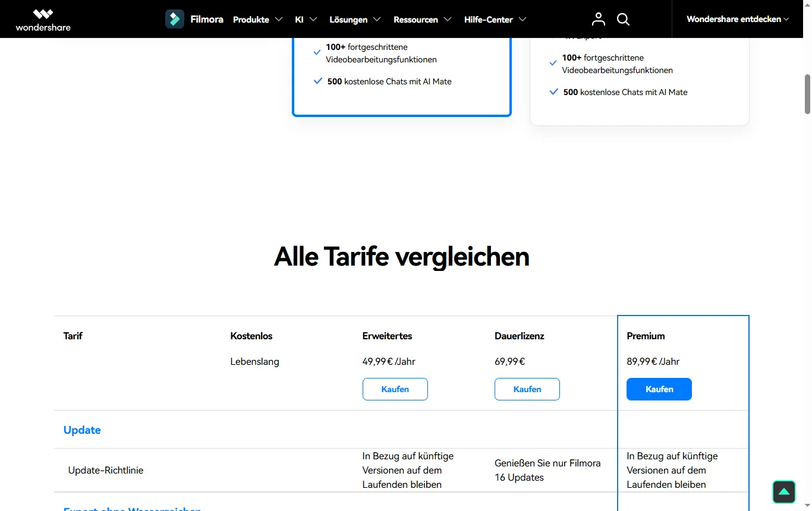
Task: Click the Alle Tarife vergleichen heading
Action: click(402, 257)
